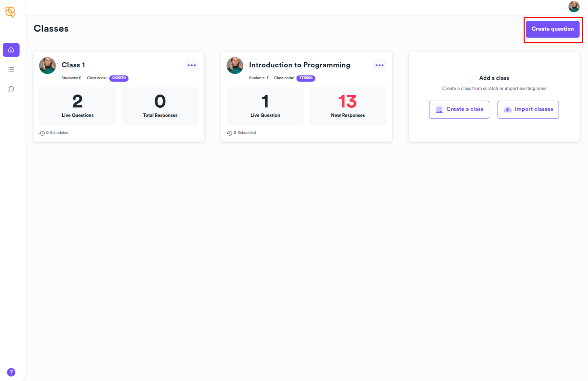Open the user profile avatar menu

tap(573, 6)
